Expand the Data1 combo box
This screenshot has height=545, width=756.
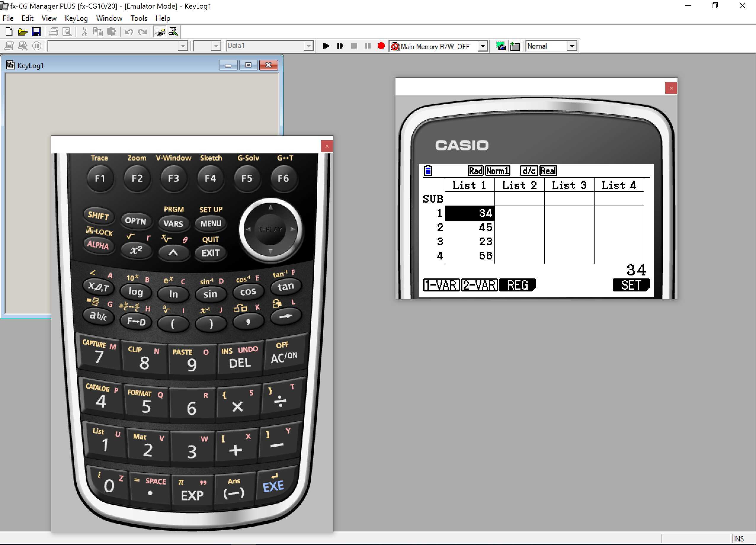[308, 46]
